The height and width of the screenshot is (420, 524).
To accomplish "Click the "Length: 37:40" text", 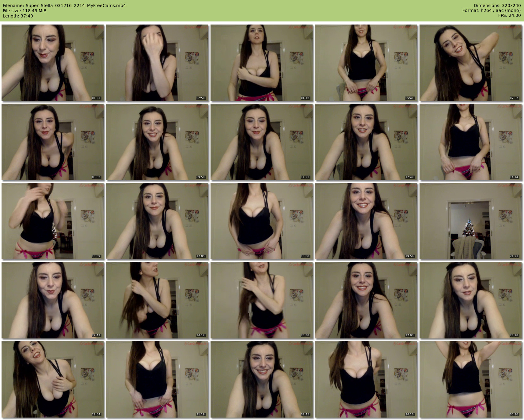I will pyautogui.click(x=18, y=16).
